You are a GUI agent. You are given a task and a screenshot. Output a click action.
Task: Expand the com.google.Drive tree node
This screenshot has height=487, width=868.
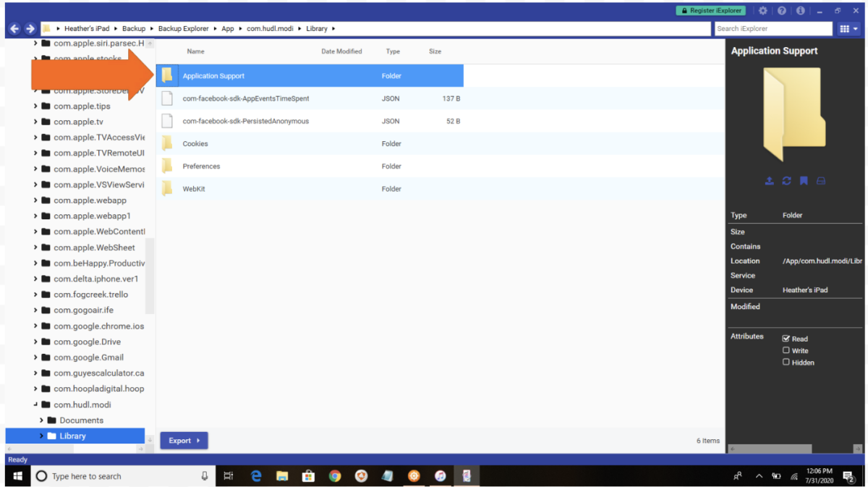coord(35,342)
